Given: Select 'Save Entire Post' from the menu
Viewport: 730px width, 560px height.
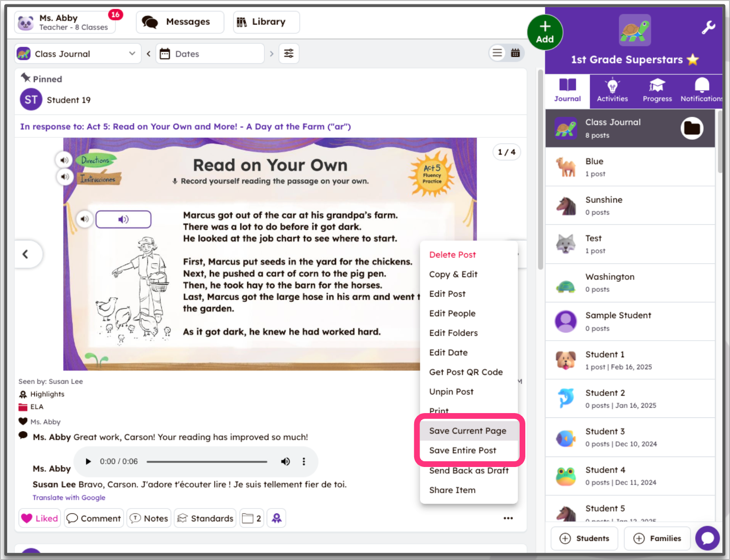Looking at the screenshot, I should click(462, 450).
